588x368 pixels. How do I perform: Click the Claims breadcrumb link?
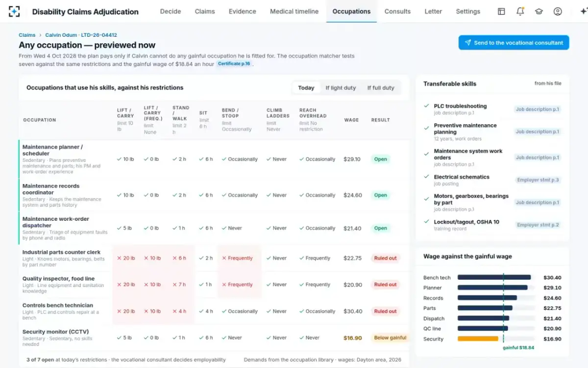(27, 35)
